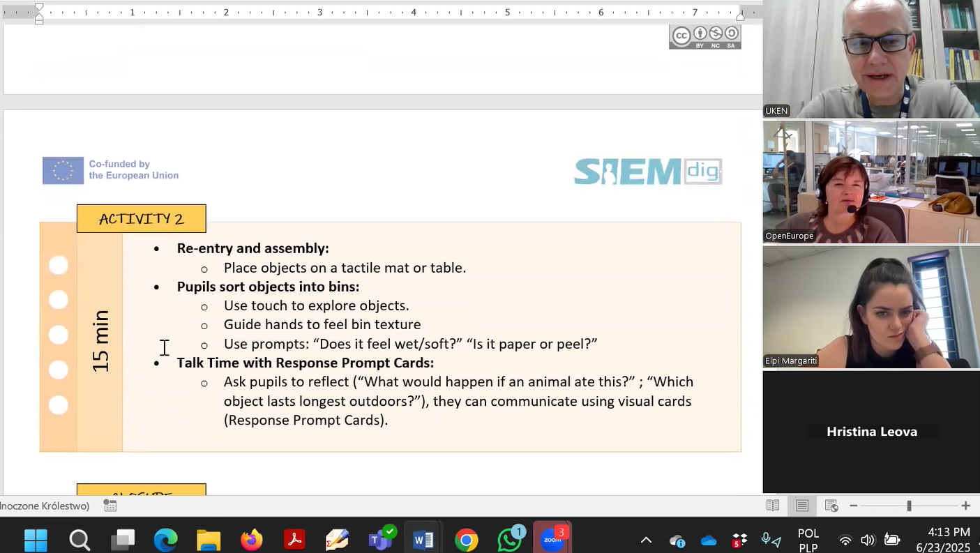This screenshot has width=980, height=553.
Task: Click the first line indent marker on ruler
Action: [39, 8]
